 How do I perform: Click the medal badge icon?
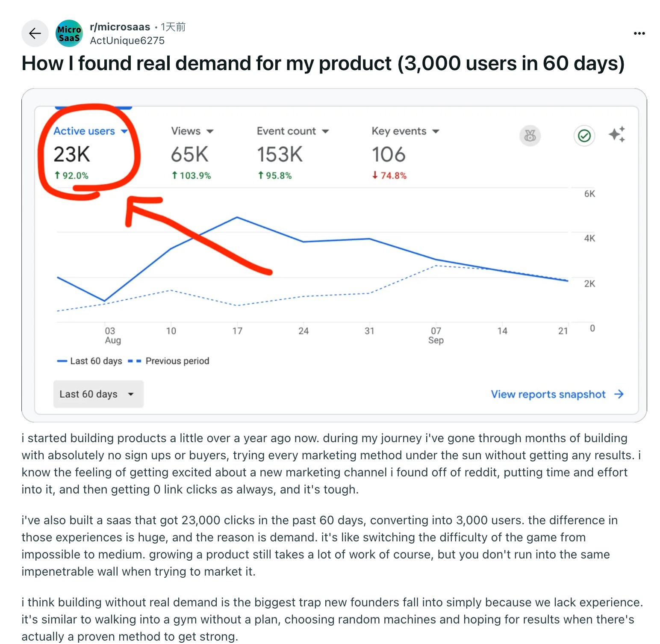coord(530,136)
